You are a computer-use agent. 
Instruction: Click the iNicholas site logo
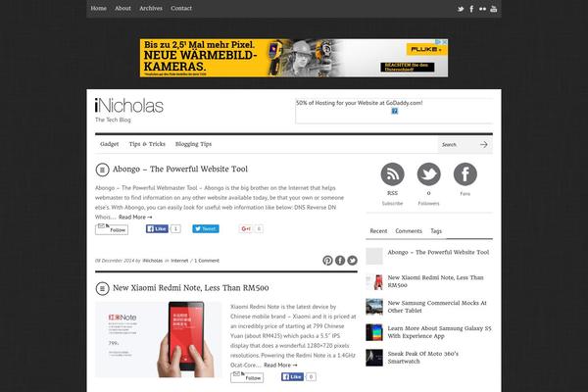(x=129, y=106)
